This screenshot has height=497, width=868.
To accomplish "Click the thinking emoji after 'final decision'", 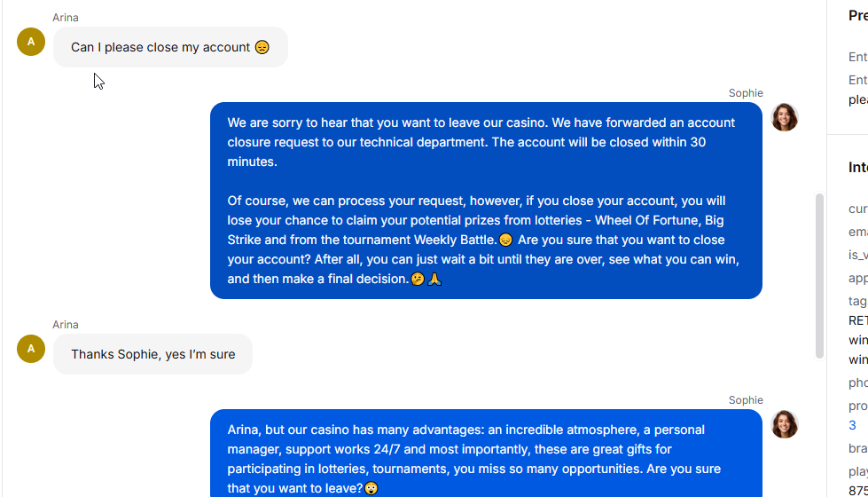I will tap(418, 279).
